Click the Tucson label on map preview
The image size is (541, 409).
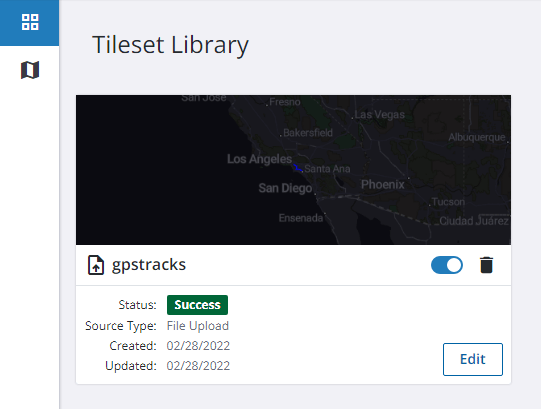click(448, 202)
